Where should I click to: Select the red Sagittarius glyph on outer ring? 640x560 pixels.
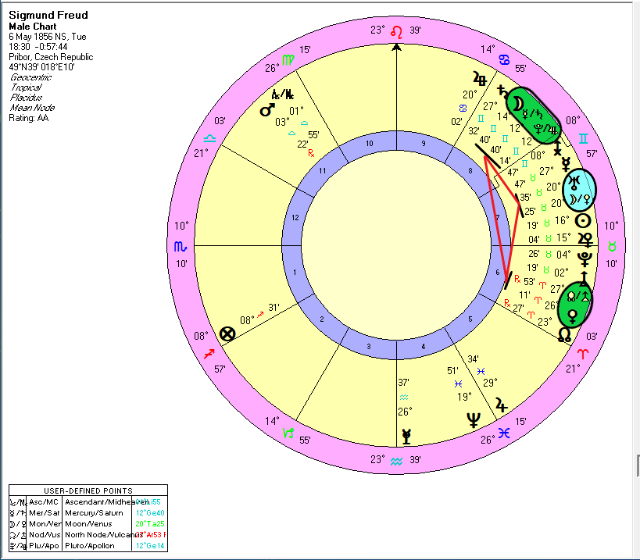point(209,353)
